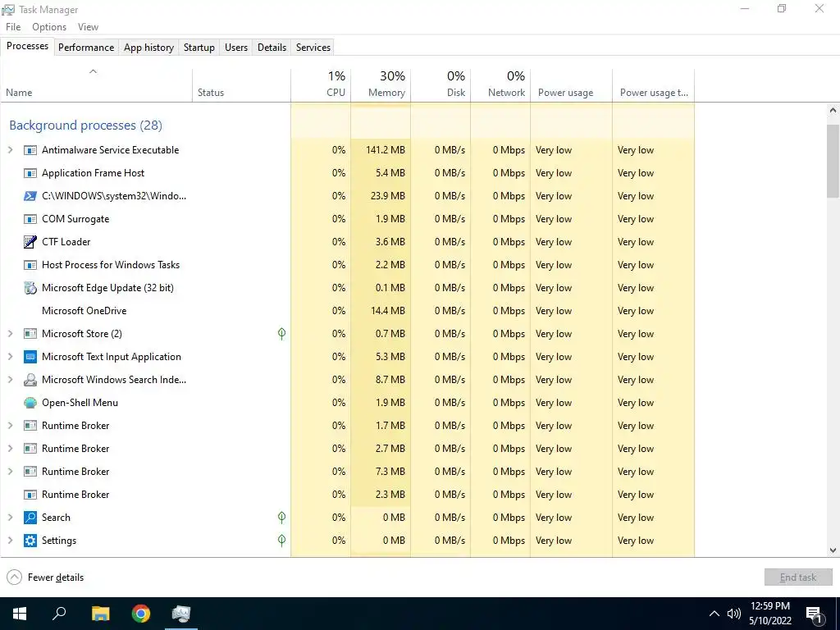840x630 pixels.
Task: Click the Microsoft Store process icon
Action: [30, 334]
